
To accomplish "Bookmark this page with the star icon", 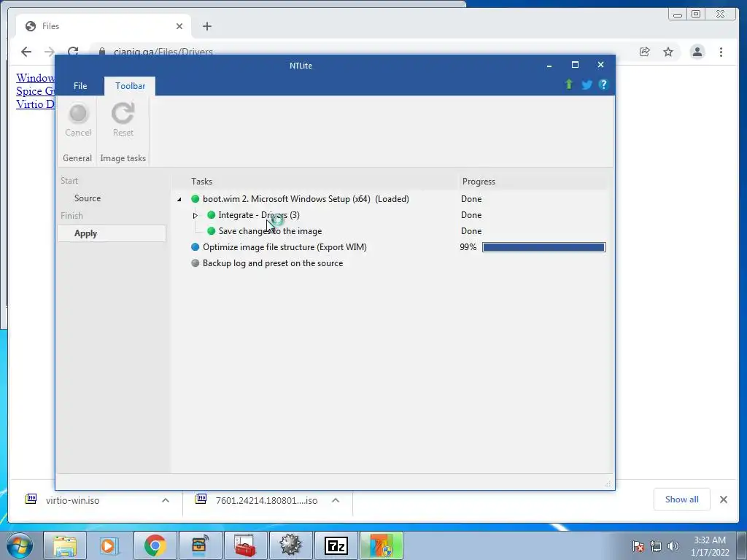I will pyautogui.click(x=668, y=52).
